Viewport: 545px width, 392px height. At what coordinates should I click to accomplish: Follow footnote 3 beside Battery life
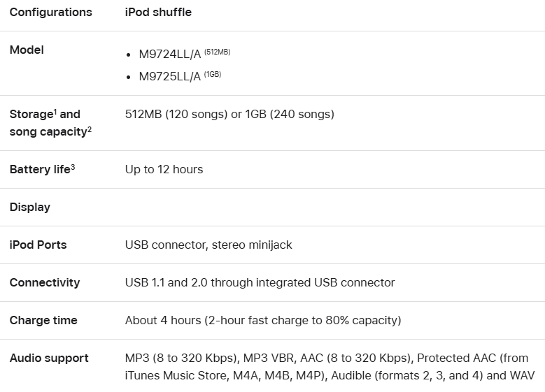point(73,166)
